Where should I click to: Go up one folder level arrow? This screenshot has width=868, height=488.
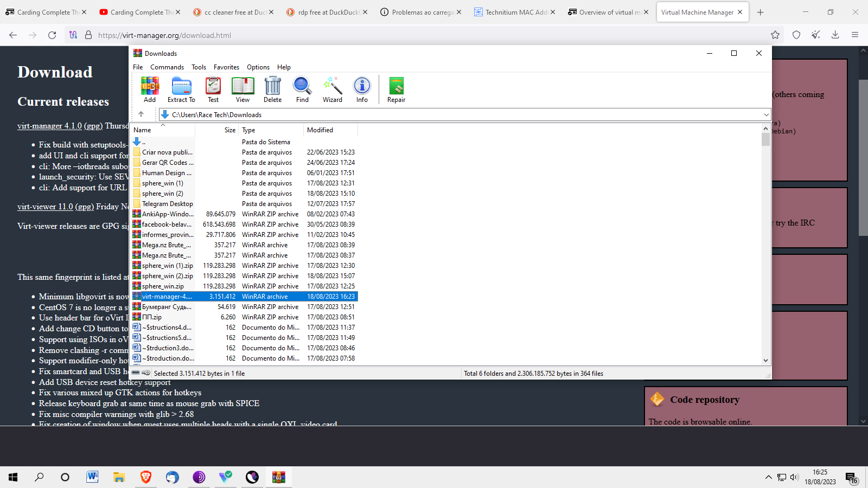141,114
